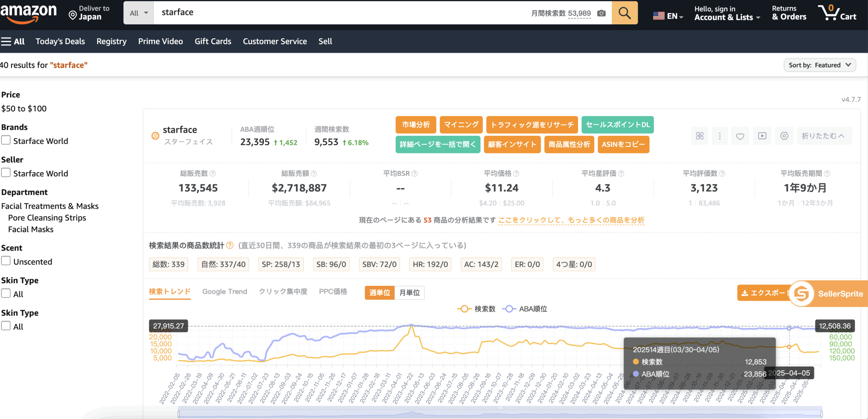Click help icon beside 検索結果の商品数統計
Screen dimensions: 868x419
click(x=230, y=245)
